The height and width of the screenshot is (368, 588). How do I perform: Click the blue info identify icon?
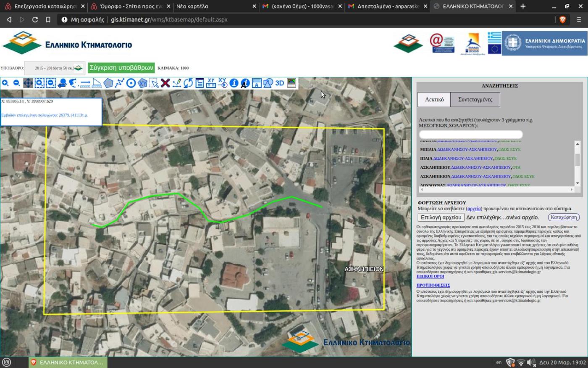point(234,83)
